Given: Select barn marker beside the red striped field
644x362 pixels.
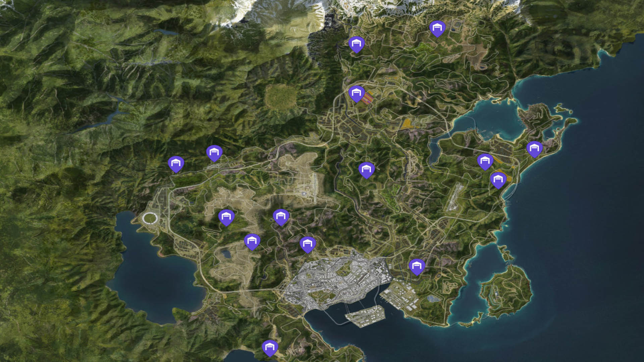Looking at the screenshot, I should (x=357, y=94).
